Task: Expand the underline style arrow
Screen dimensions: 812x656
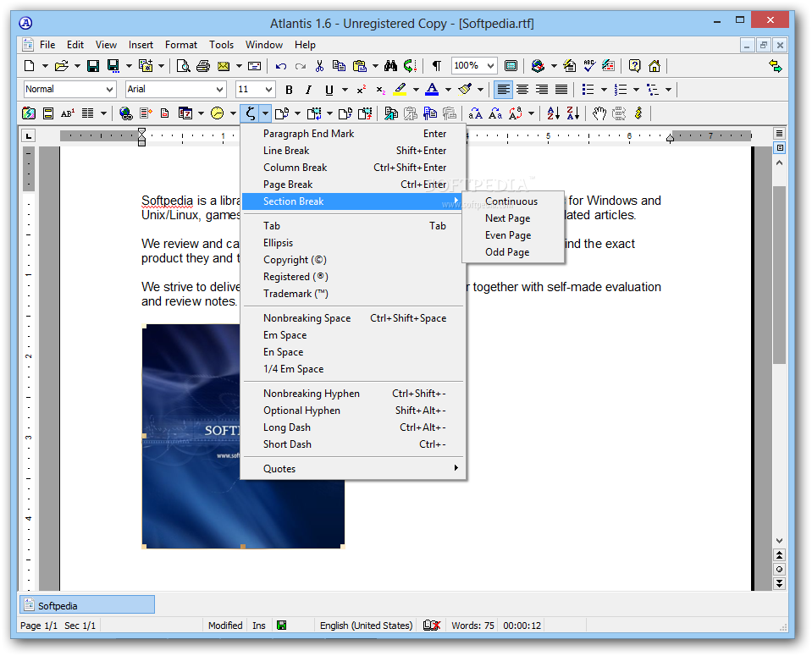Action: [x=345, y=90]
